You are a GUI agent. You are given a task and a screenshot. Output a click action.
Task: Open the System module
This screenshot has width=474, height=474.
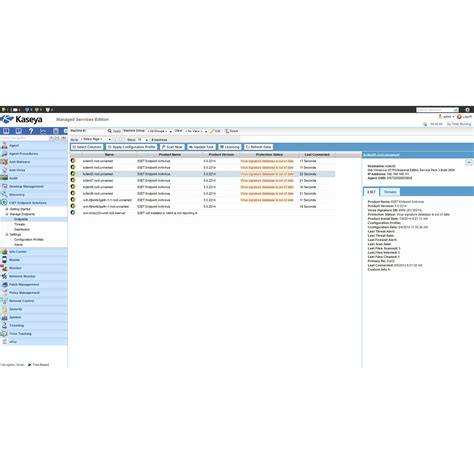34,317
